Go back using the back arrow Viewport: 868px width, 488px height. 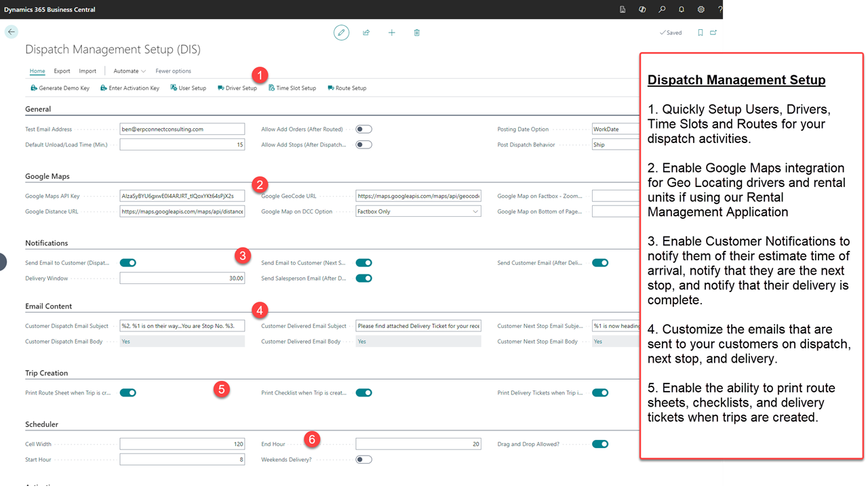point(12,32)
